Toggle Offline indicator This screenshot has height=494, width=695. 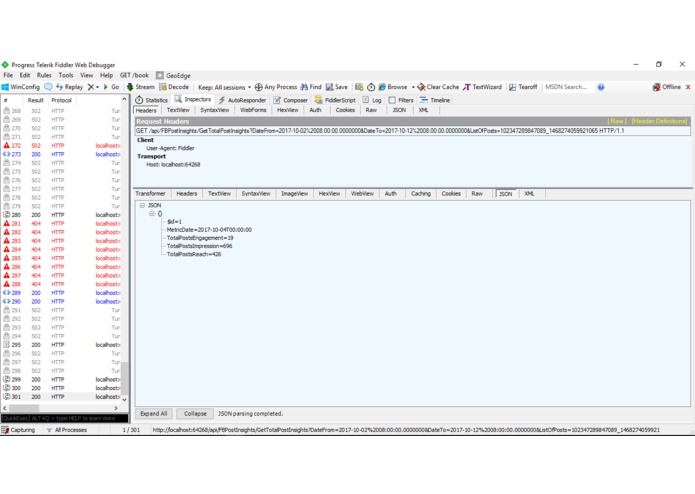667,87
